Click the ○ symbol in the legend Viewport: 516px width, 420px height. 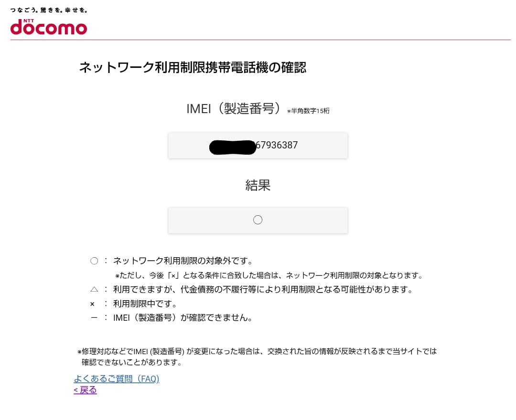94,261
